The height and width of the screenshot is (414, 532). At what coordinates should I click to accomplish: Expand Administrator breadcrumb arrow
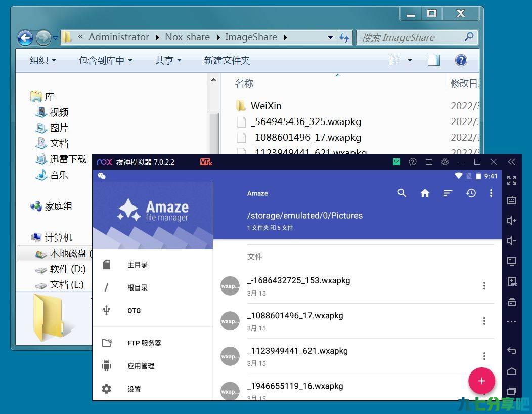pyautogui.click(x=157, y=37)
